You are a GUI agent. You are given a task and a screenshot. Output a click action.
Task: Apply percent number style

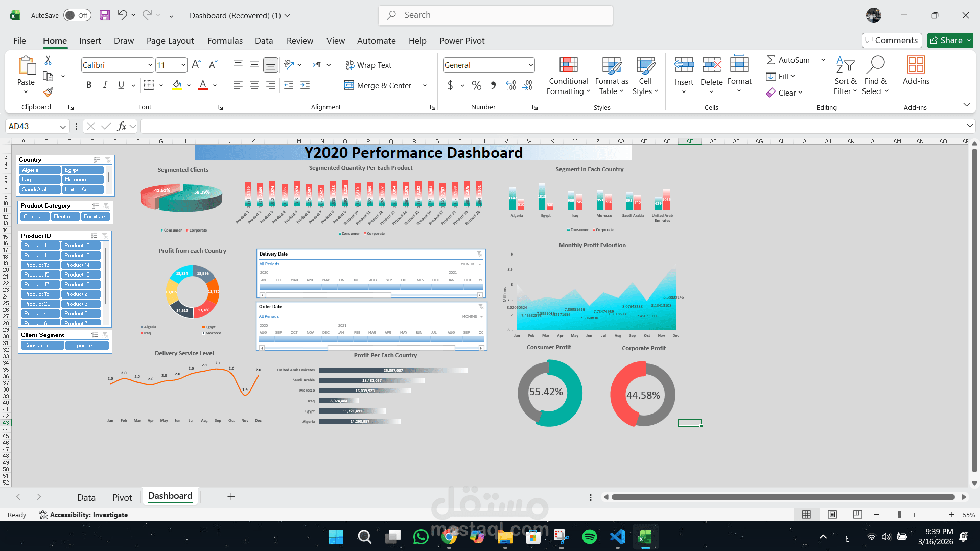point(477,85)
